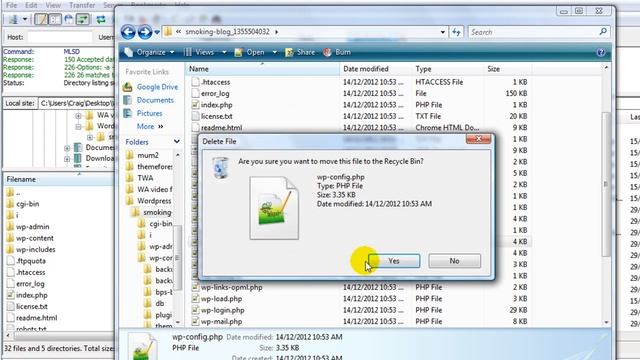
Task: Open the Organize menu
Action: [150, 52]
